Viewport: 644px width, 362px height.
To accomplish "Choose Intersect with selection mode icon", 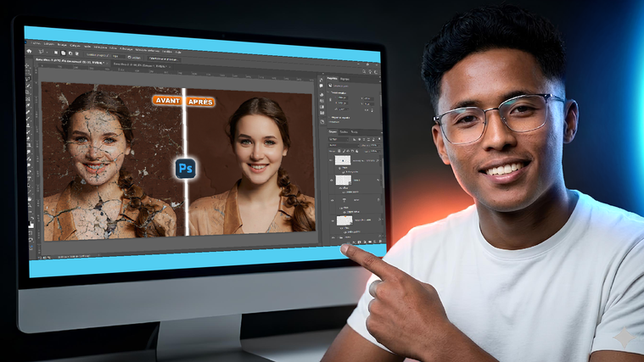I will pyautogui.click(x=77, y=53).
